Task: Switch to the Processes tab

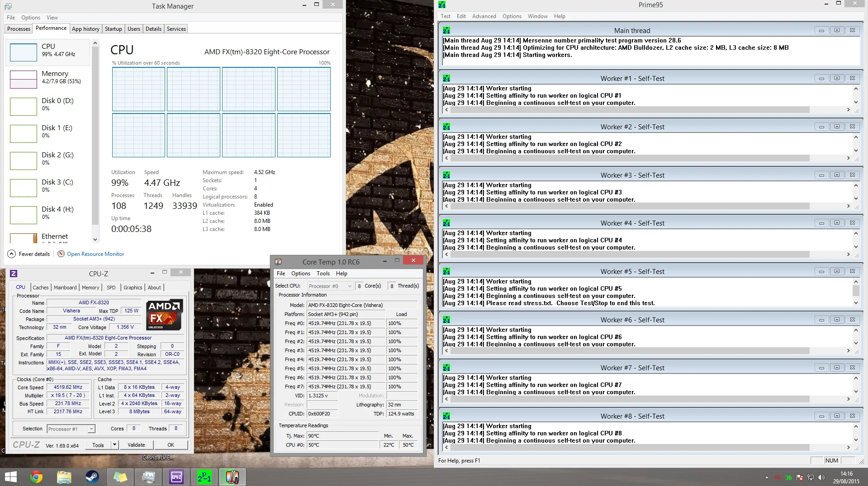Action: (19, 28)
